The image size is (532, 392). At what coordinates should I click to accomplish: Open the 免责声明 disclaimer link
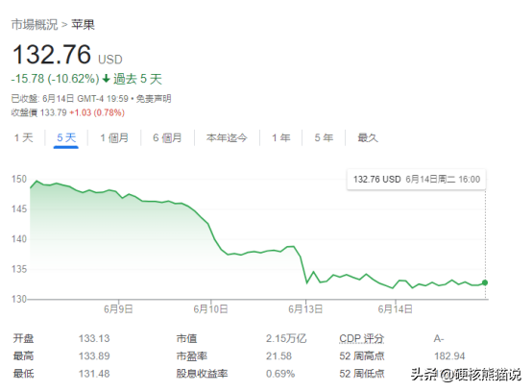point(154,99)
